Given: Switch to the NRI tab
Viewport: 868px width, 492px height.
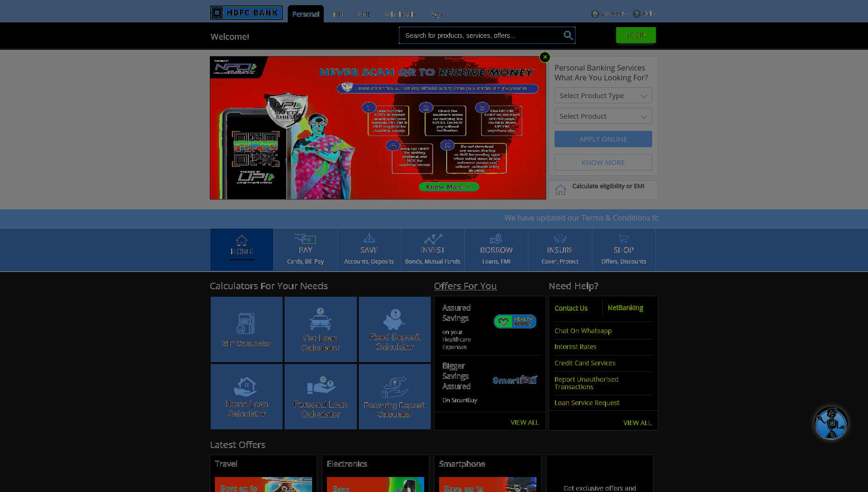Looking at the screenshot, I should click(338, 14).
